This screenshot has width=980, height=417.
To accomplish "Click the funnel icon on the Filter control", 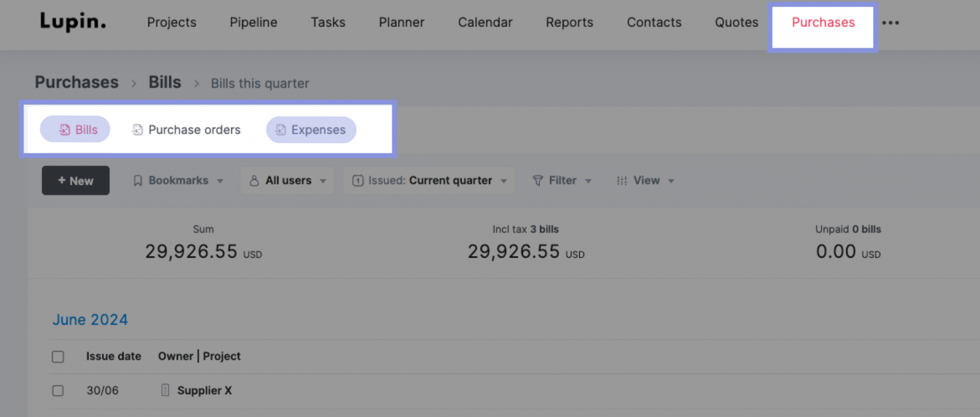I will 538,180.
